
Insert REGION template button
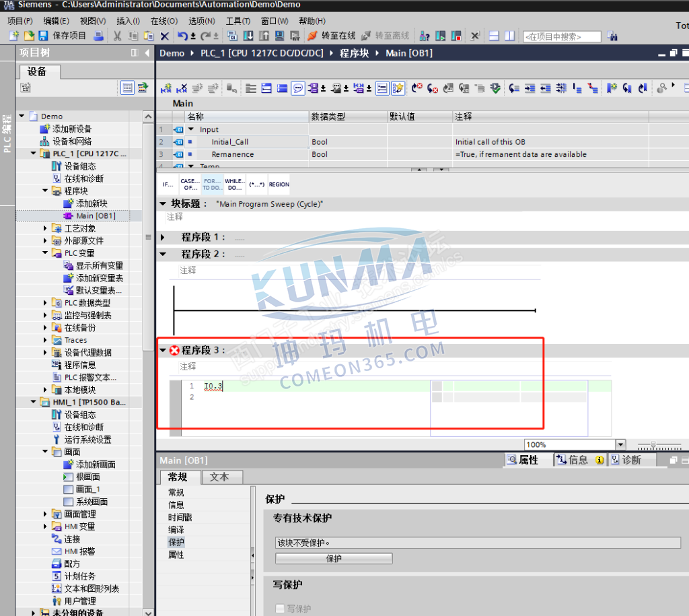click(x=279, y=184)
